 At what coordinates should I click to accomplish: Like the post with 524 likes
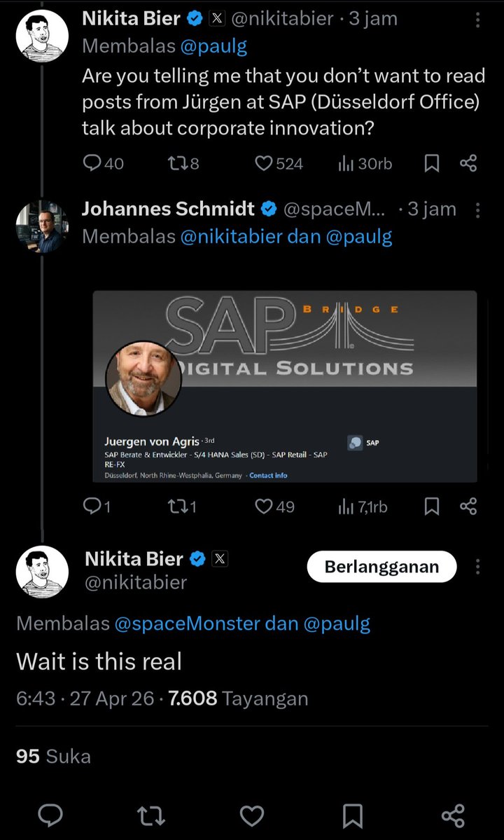point(279,163)
